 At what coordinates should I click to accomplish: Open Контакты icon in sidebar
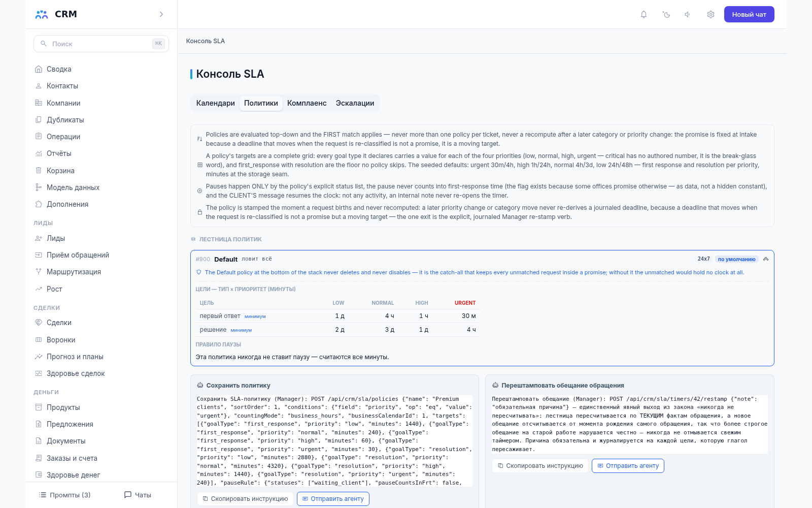click(x=39, y=86)
